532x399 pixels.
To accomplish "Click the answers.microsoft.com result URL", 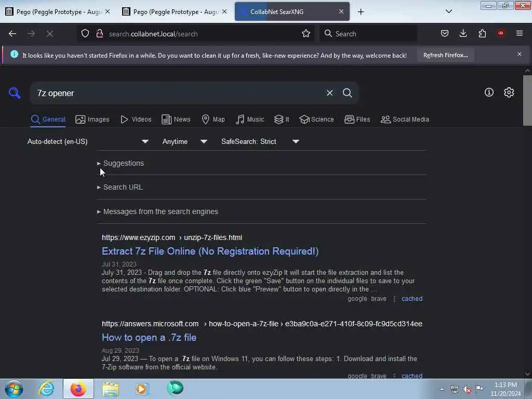I will 262,324.
